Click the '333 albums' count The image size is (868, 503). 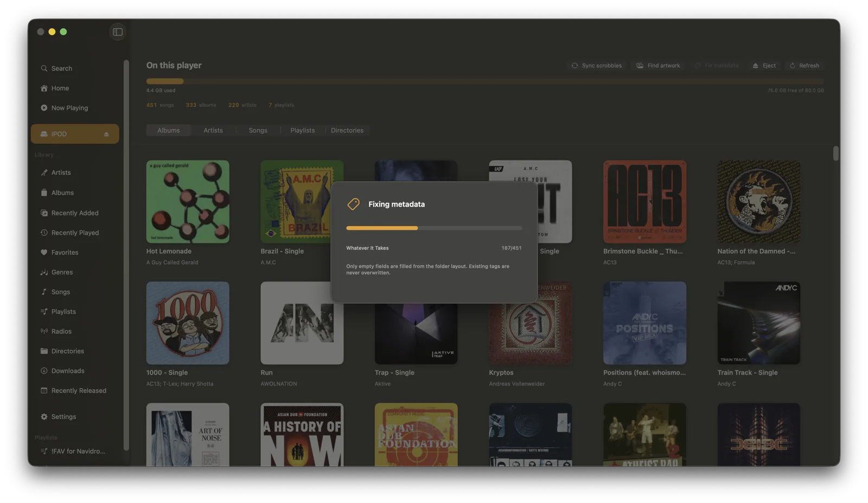point(201,105)
